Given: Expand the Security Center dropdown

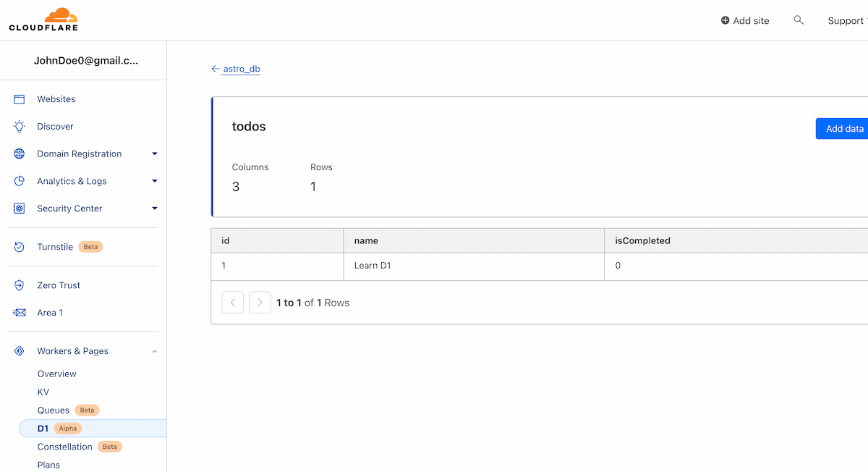Looking at the screenshot, I should tap(154, 208).
